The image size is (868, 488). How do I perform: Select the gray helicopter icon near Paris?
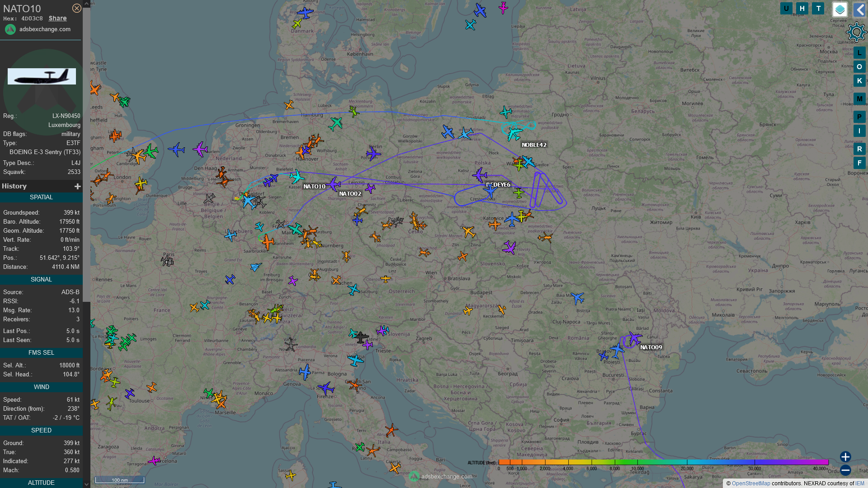coord(167,260)
